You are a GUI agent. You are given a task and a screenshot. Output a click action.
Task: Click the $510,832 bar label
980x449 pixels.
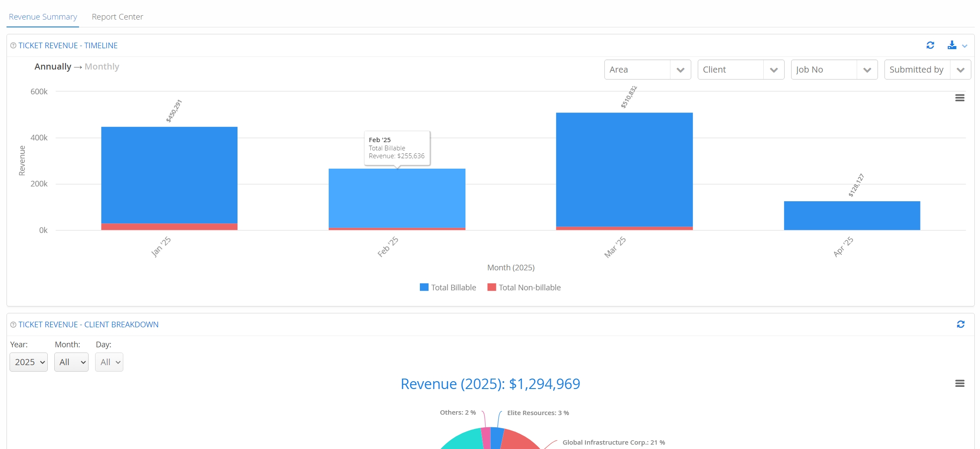point(629,97)
